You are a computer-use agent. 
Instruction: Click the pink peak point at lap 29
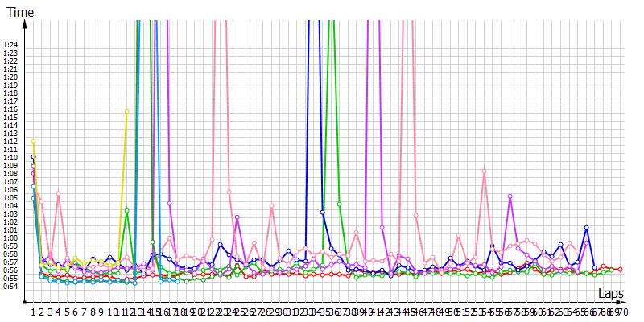tap(271, 206)
